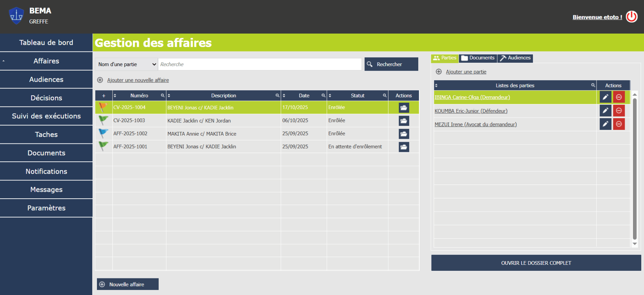Sort the Date column using its arrows
Viewport: 644px width, 295px height.
pyautogui.click(x=284, y=96)
